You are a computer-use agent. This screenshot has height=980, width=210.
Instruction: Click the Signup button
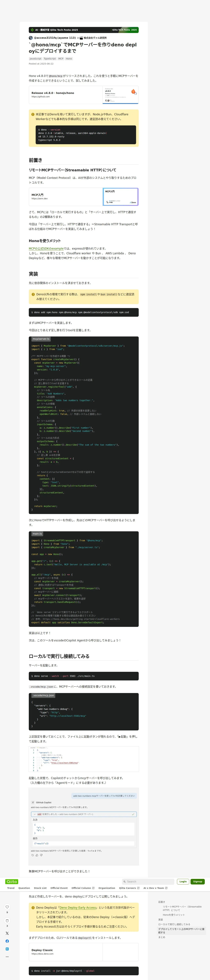(197, 882)
